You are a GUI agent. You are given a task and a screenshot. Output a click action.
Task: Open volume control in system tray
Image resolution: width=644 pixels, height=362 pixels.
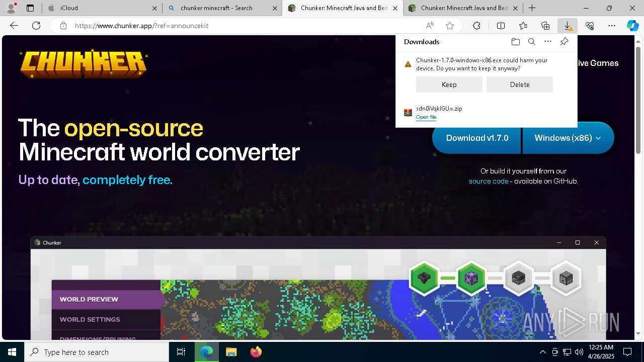[x=579, y=352]
